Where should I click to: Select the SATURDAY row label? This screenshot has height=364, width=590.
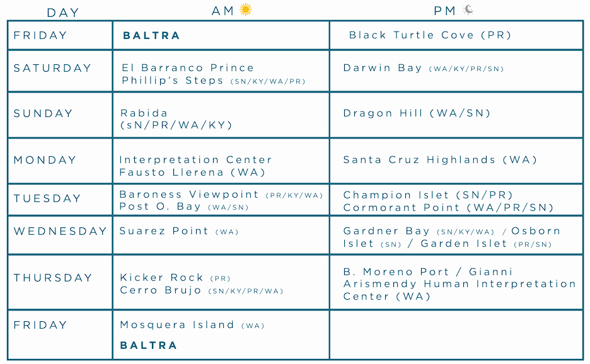(x=53, y=68)
